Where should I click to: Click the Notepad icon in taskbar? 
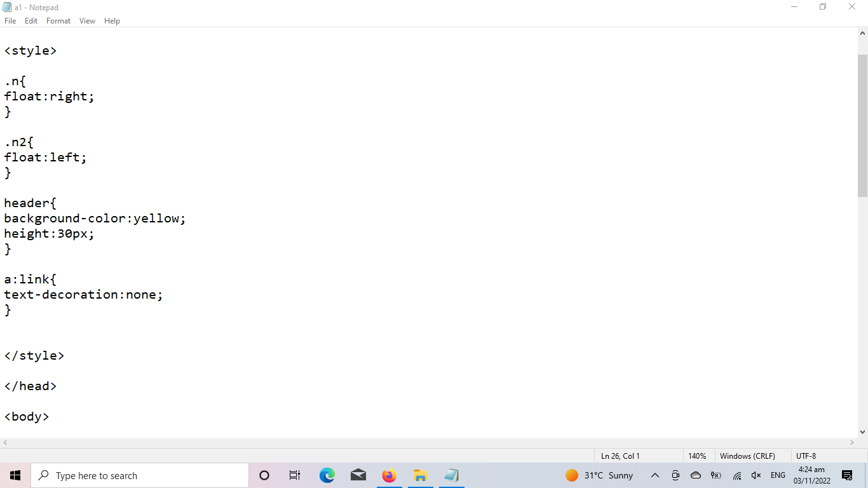[451, 475]
